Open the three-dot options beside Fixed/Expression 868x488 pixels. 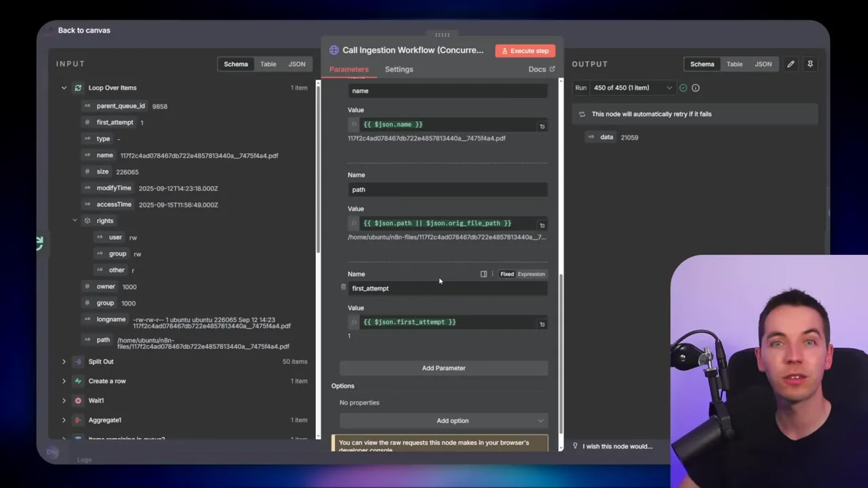[x=492, y=274]
